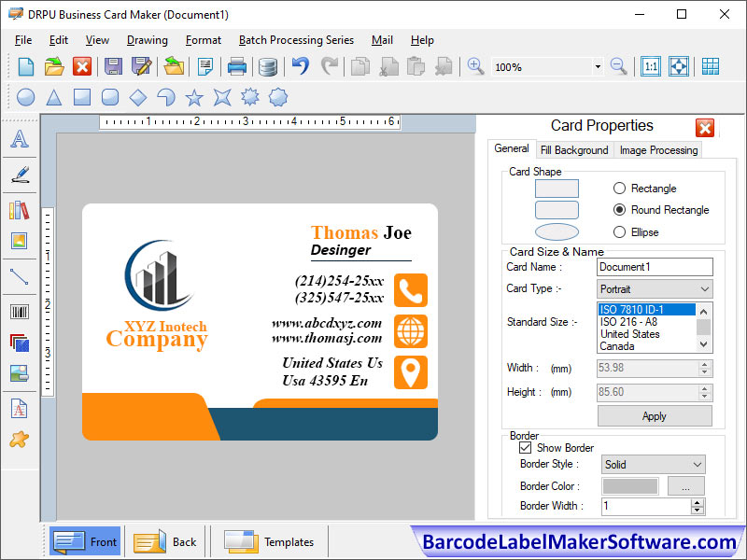Select the five-point star shape tool
This screenshot has height=560, width=747.
click(194, 98)
